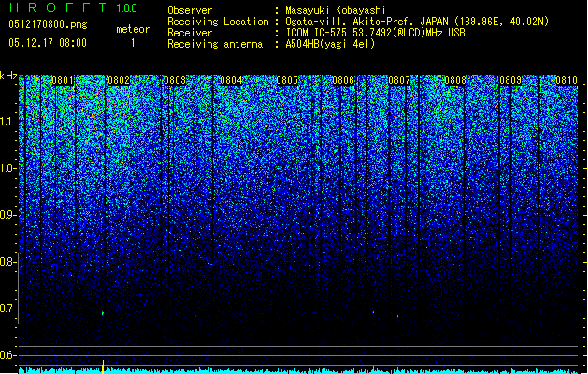The height and width of the screenshot is (374, 588).
Task: Click the meteor count value 1
Action: click(133, 43)
